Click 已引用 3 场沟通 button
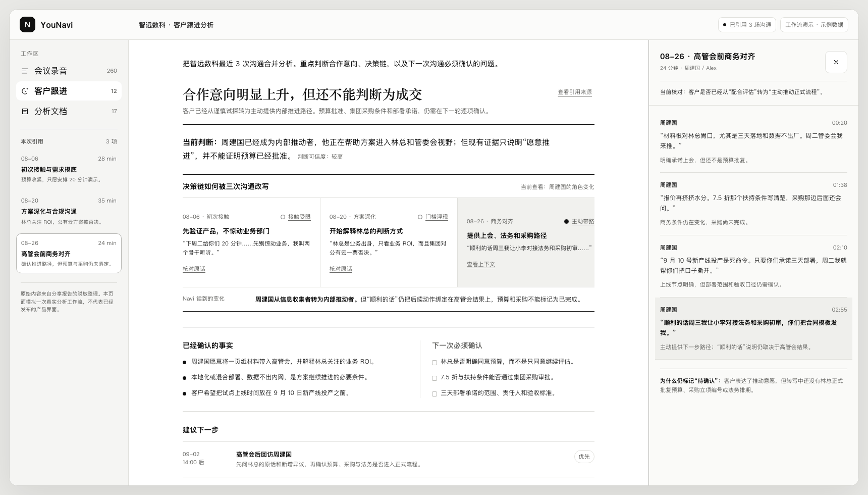The width and height of the screenshot is (868, 495). 747,25
